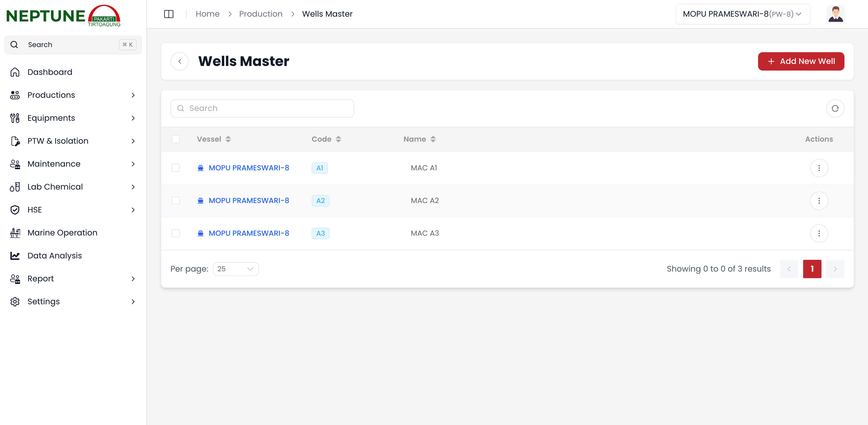This screenshot has height=425, width=868.
Task: Open the MOPU PRAMESWARI-8 vessel selector
Action: click(742, 14)
